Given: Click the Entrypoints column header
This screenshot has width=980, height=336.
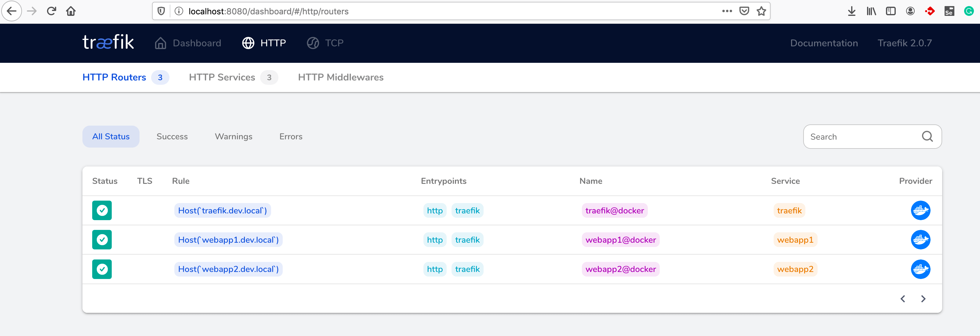Looking at the screenshot, I should click(x=444, y=181).
